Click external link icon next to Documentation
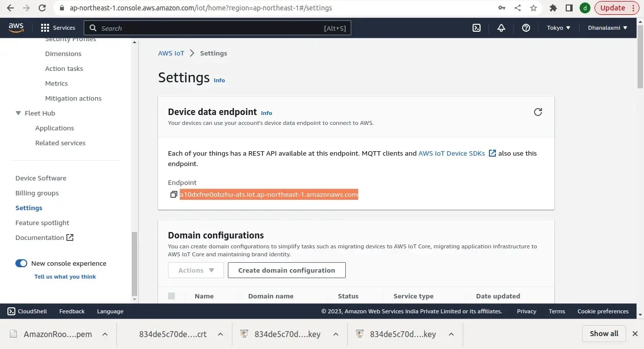This screenshot has width=644, height=349. (70, 237)
